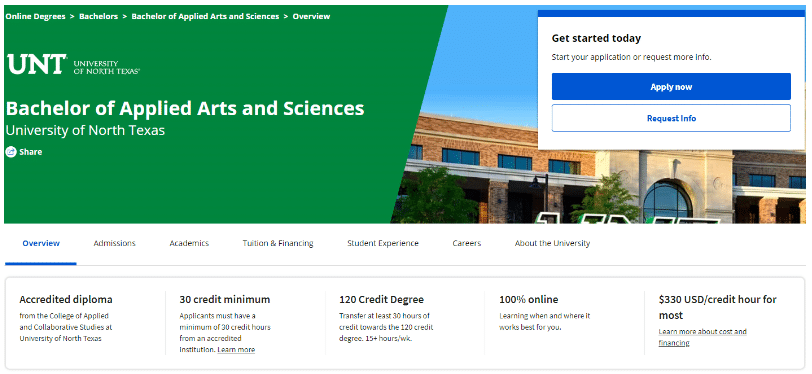812x374 pixels.
Task: Click the $330 USD/credit hour for most heading
Action: [718, 307]
